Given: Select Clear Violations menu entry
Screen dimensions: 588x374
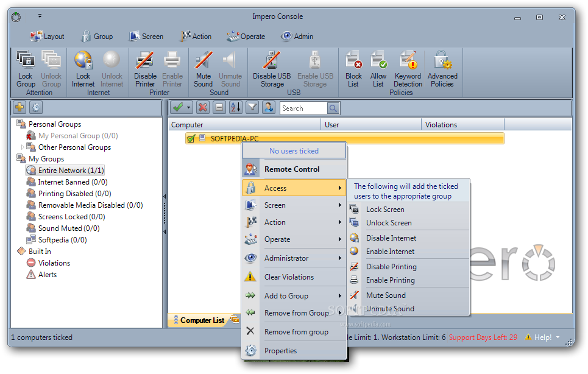Looking at the screenshot, I should tap(294, 277).
